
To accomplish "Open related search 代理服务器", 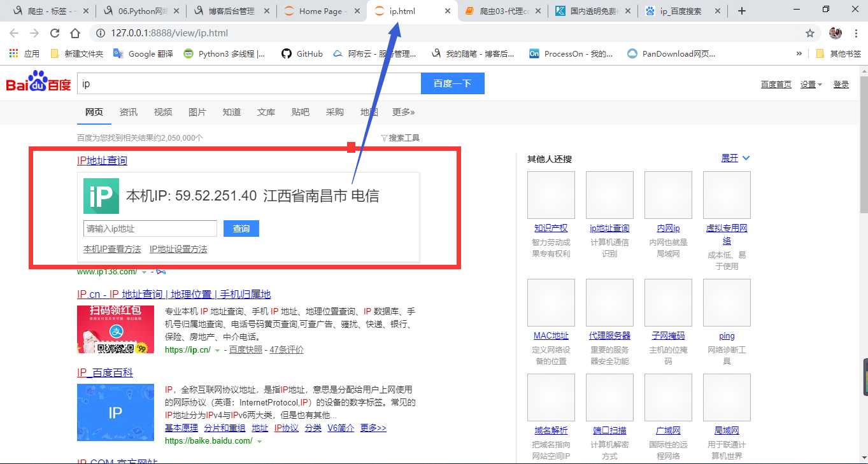I will [x=609, y=335].
